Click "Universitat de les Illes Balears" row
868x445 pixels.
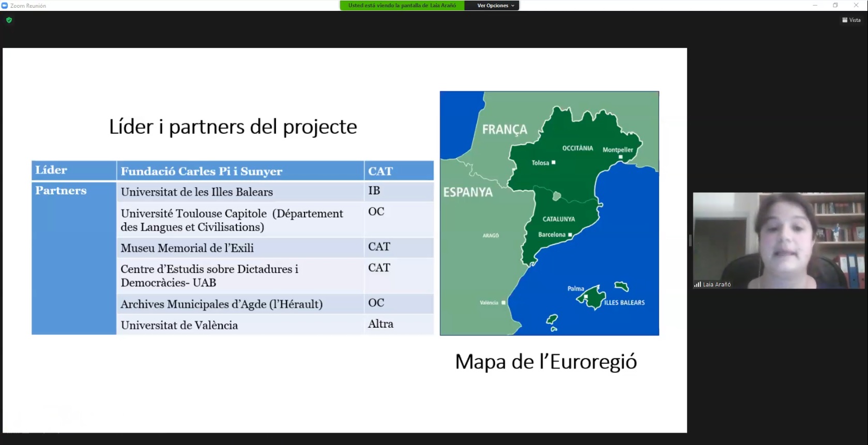coord(240,192)
